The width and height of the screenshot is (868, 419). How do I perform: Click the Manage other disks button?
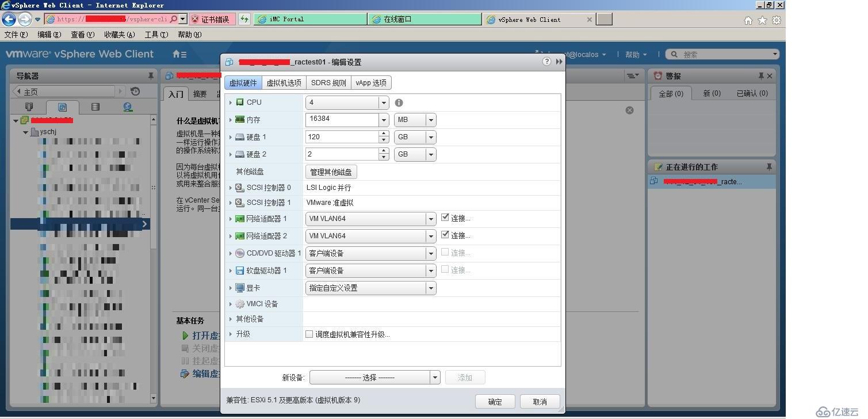coord(331,172)
